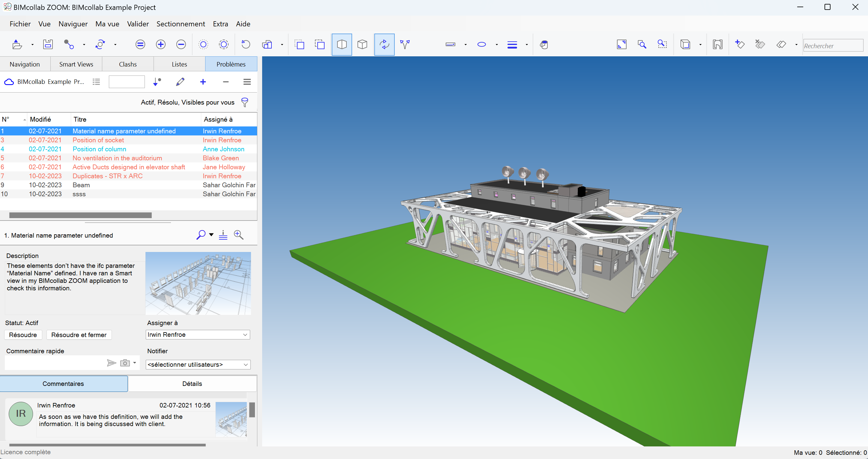The width and height of the screenshot is (868, 459).
Task: Click the ruler measure tool icon
Action: pos(450,44)
